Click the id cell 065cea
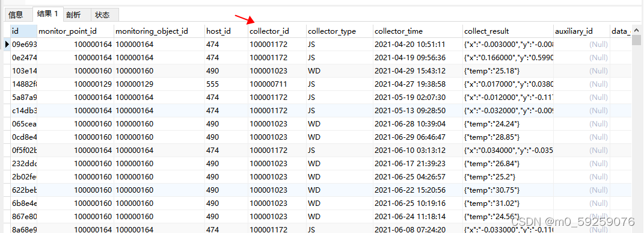 coord(24,124)
